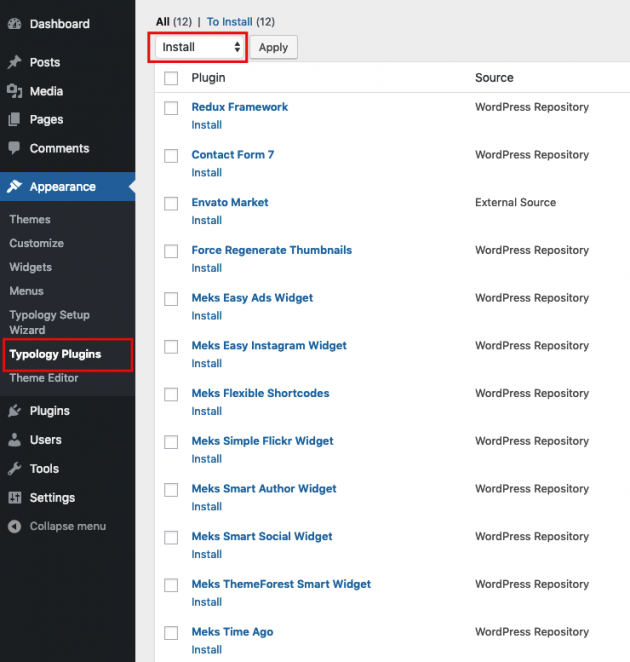The width and height of the screenshot is (630, 662).
Task: Select the Envato Market checkbox
Action: click(171, 203)
